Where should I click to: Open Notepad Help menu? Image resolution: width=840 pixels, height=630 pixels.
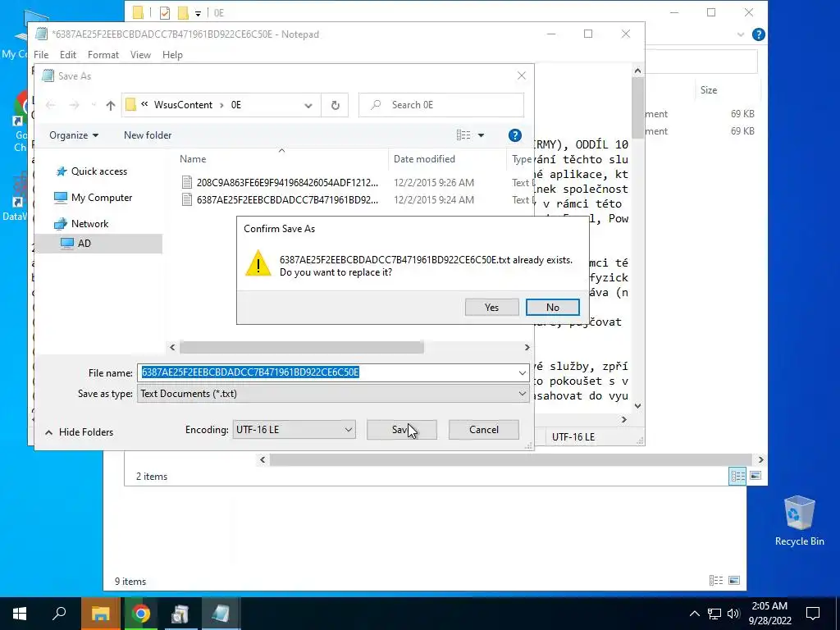[172, 55]
